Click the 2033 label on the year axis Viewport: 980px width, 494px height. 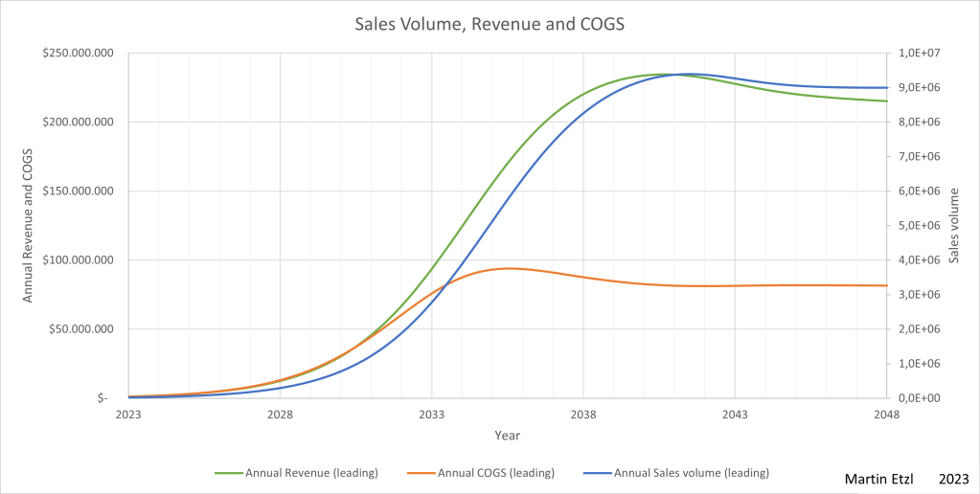point(432,415)
